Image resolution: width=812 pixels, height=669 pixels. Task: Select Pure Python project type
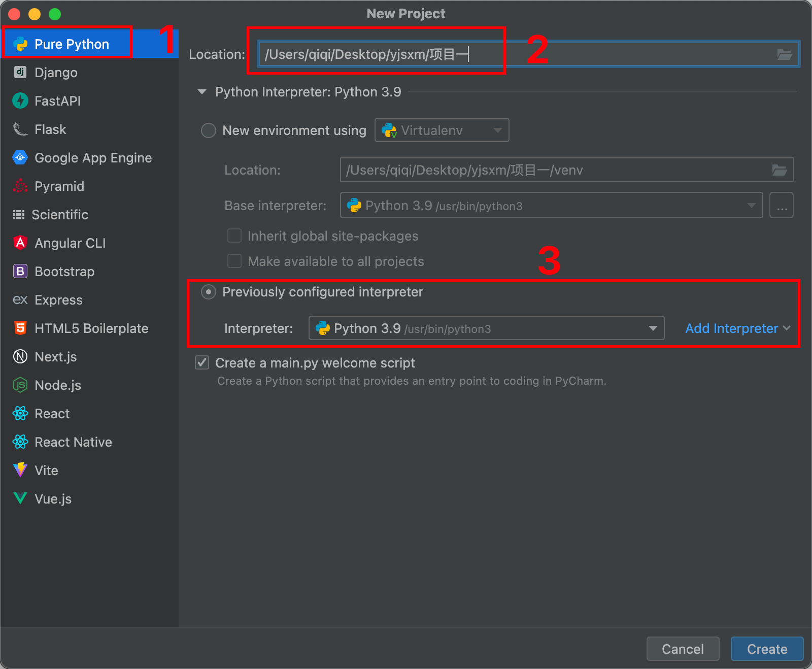[89, 44]
